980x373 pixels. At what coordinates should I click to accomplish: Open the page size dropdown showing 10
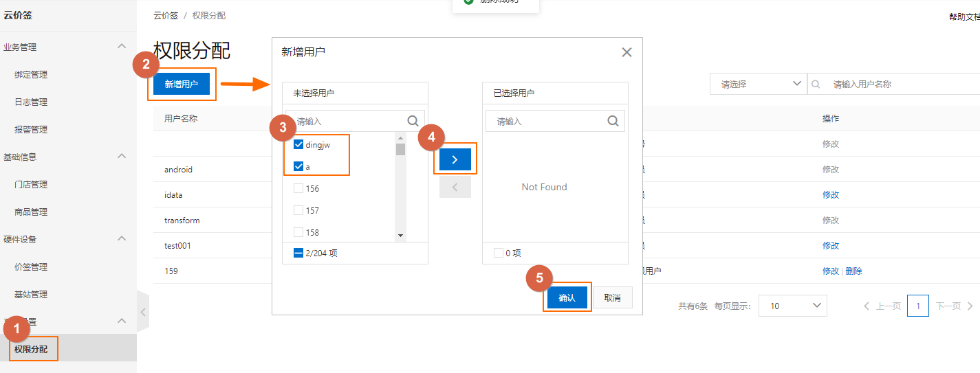point(792,306)
